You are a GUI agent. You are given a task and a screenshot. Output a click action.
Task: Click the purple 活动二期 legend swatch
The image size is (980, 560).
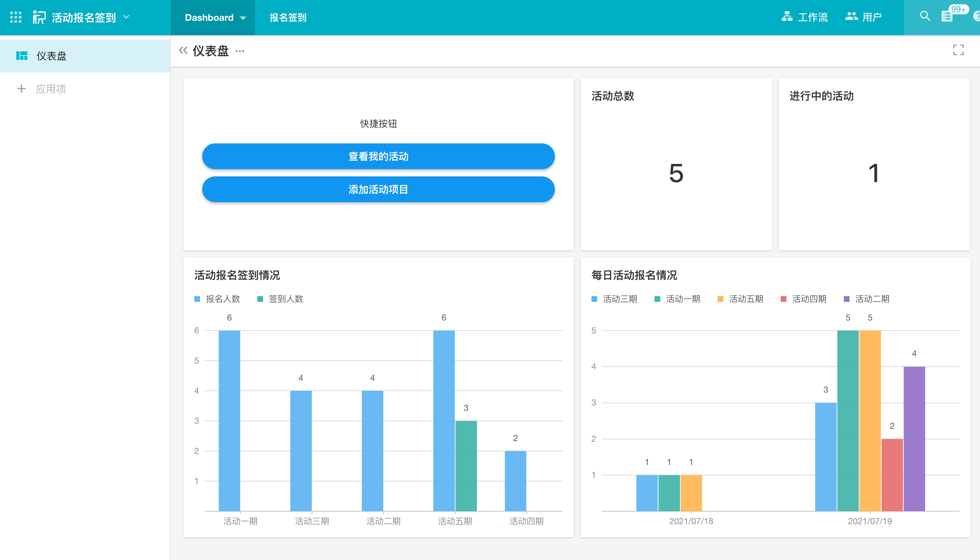pos(846,299)
